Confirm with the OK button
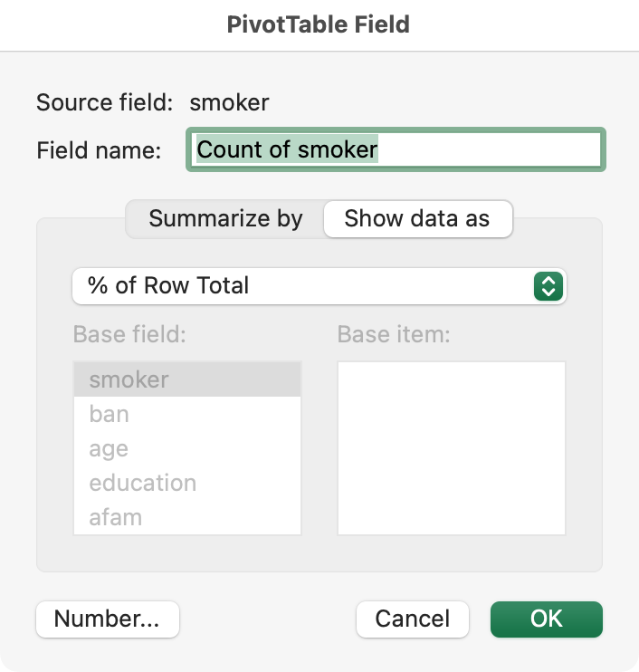Screen dimensions: 639x672 tap(547, 619)
